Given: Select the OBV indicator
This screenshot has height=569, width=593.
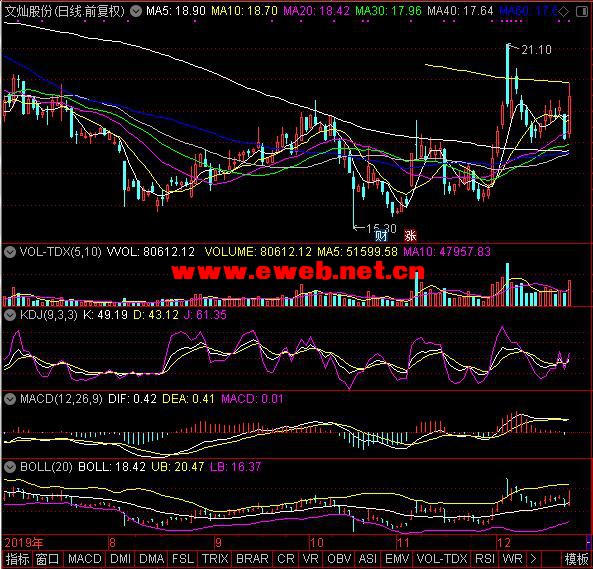Looking at the screenshot, I should pyautogui.click(x=339, y=559).
